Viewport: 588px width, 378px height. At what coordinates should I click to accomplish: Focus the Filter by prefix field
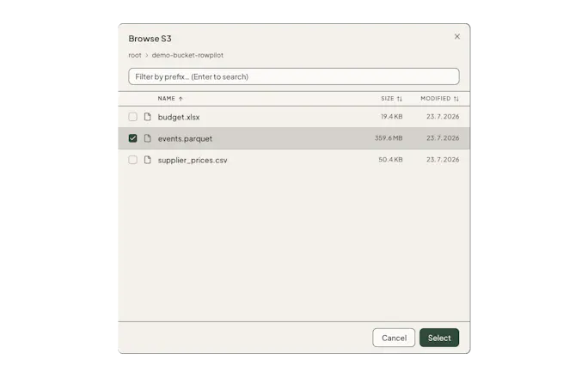294,76
